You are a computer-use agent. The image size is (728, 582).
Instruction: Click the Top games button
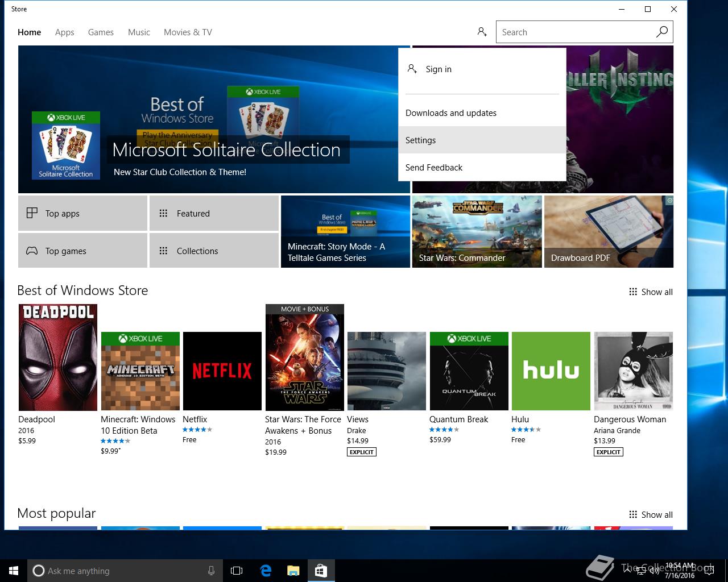click(x=82, y=250)
